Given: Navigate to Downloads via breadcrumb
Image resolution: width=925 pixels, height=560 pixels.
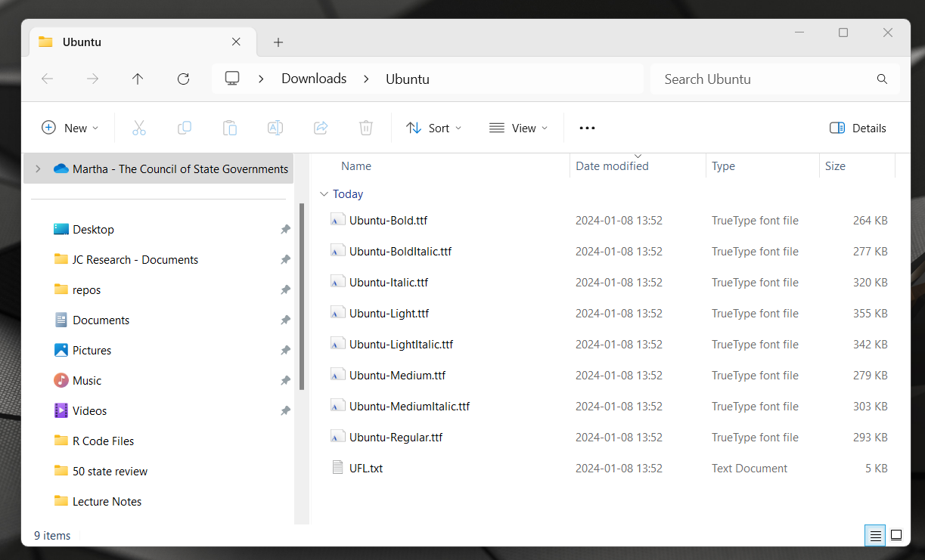Looking at the screenshot, I should (x=313, y=79).
